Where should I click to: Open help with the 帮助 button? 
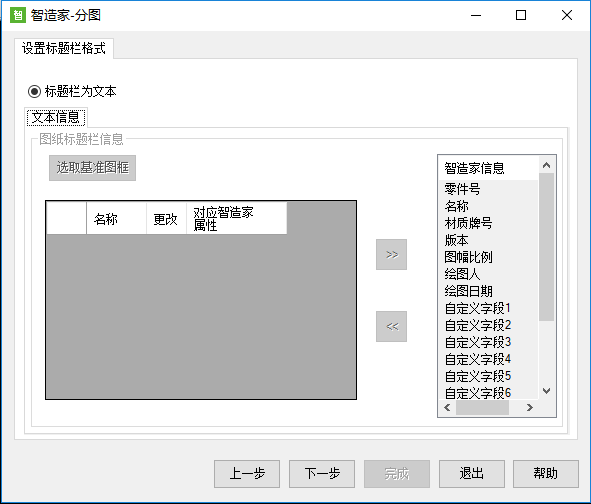(x=546, y=474)
